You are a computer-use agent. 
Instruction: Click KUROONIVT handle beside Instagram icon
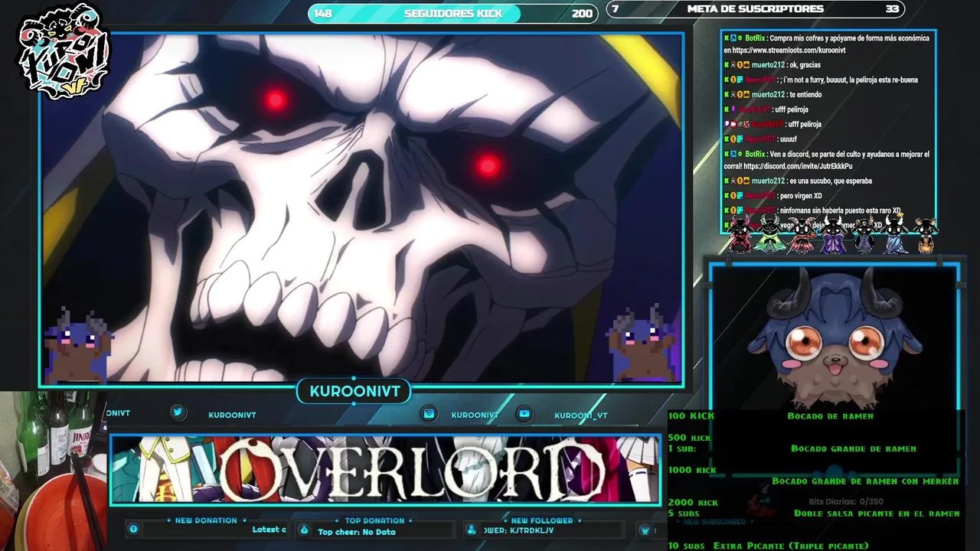(475, 415)
